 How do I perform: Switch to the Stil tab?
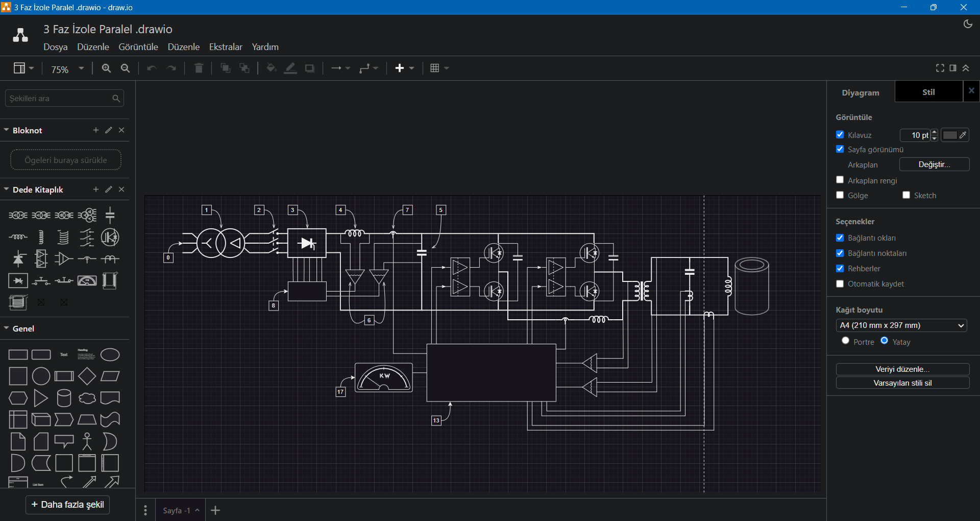coord(928,92)
